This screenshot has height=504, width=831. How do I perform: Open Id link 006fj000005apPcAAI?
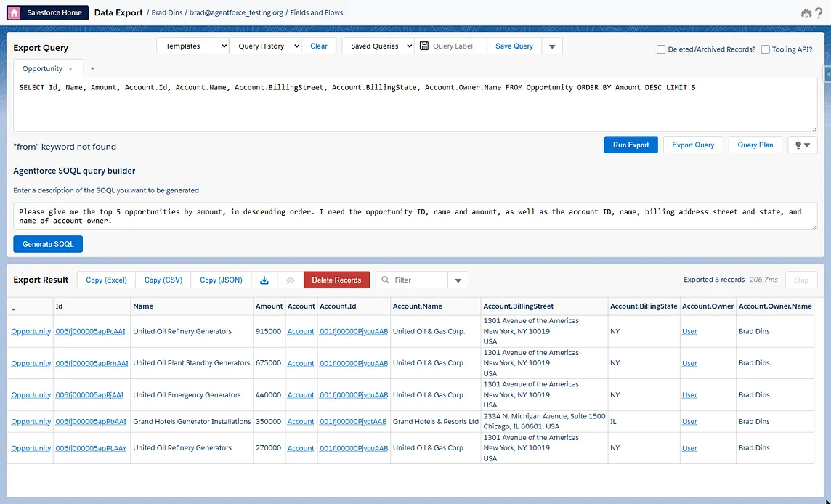tap(90, 331)
